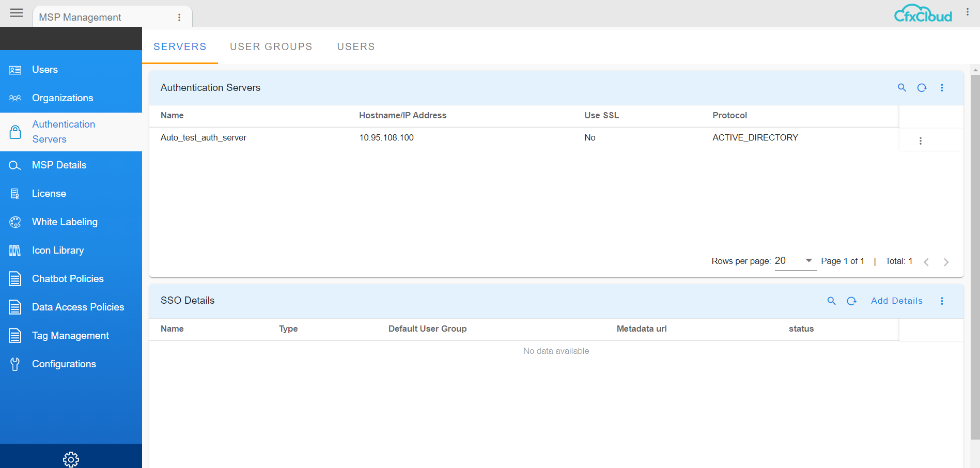Click Add Details in SSO Details
This screenshot has width=980, height=468.
[x=897, y=301]
